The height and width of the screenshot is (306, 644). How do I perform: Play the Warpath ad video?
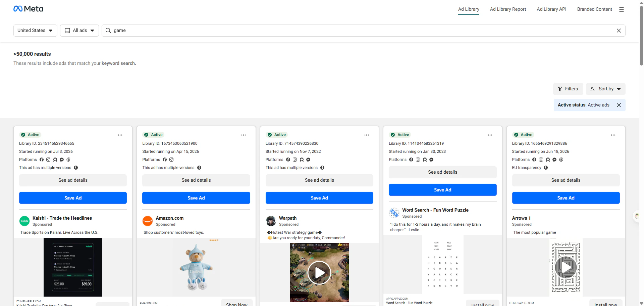pos(319,273)
